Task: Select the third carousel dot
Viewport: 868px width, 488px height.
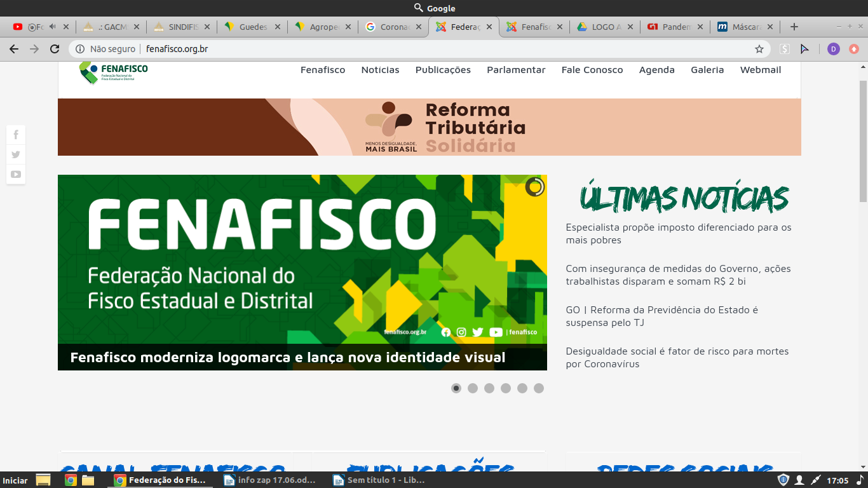Action: tap(489, 388)
